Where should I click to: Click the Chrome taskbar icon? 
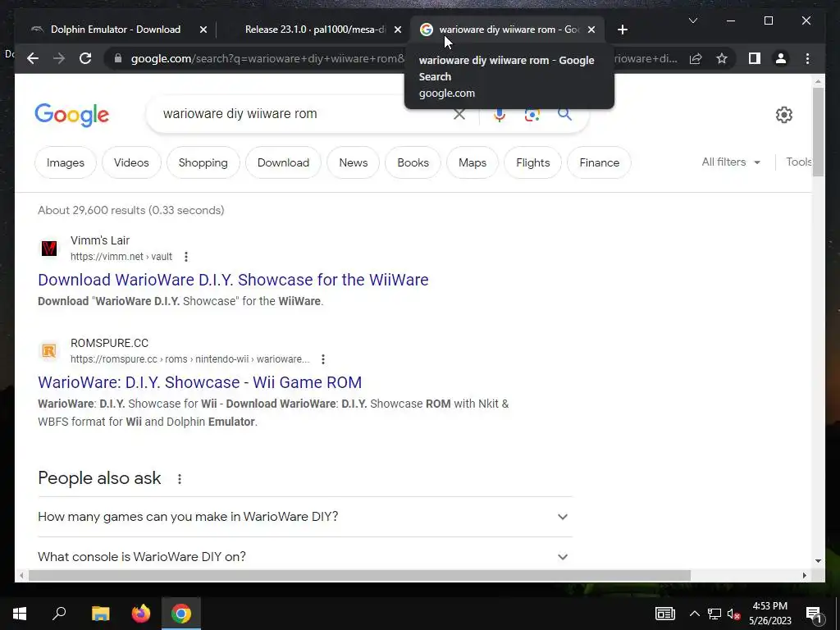[x=181, y=614]
